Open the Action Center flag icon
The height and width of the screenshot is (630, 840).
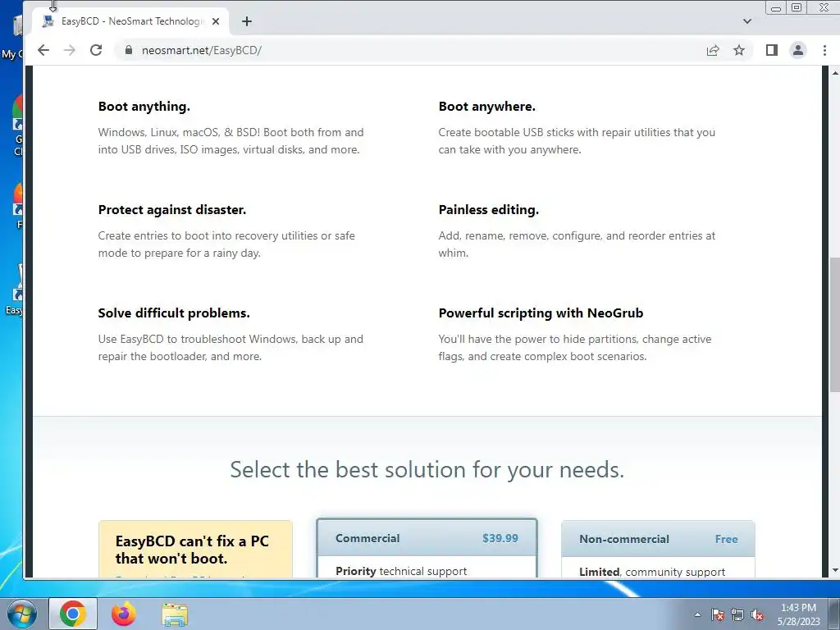click(718, 614)
